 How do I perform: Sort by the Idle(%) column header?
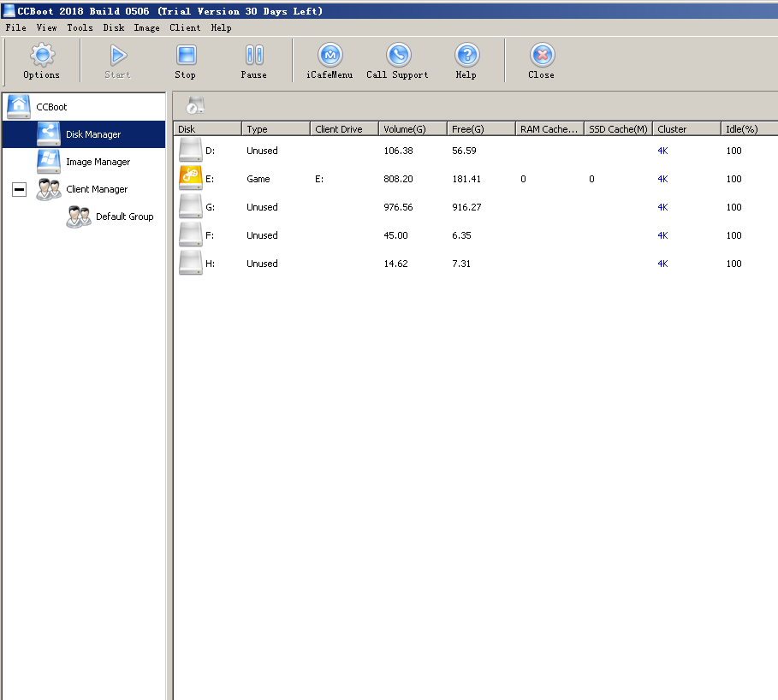point(749,129)
